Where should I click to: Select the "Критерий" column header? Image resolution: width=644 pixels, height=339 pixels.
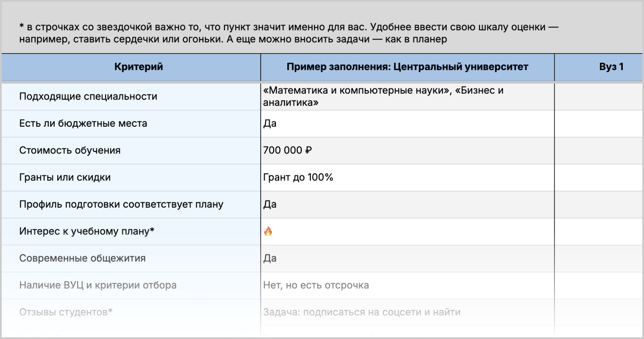click(139, 67)
